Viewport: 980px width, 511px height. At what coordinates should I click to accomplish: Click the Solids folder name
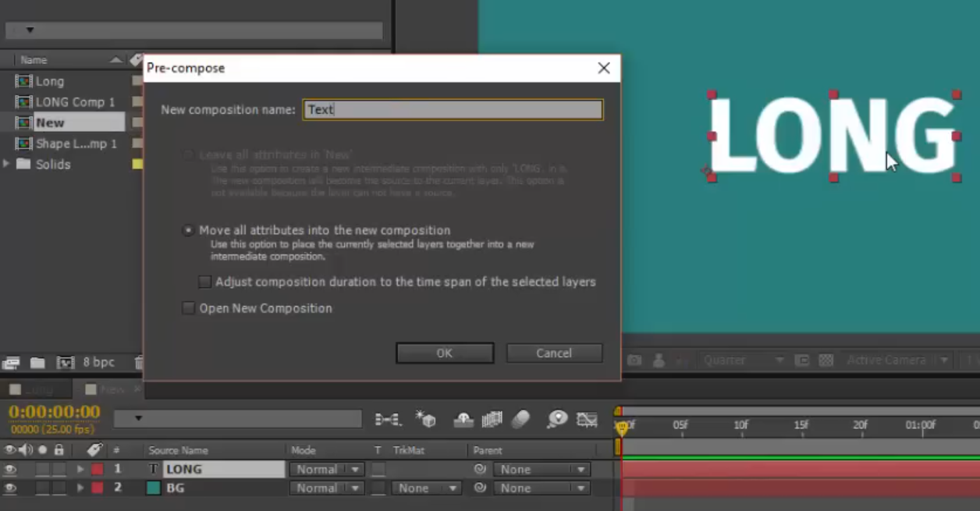(53, 165)
